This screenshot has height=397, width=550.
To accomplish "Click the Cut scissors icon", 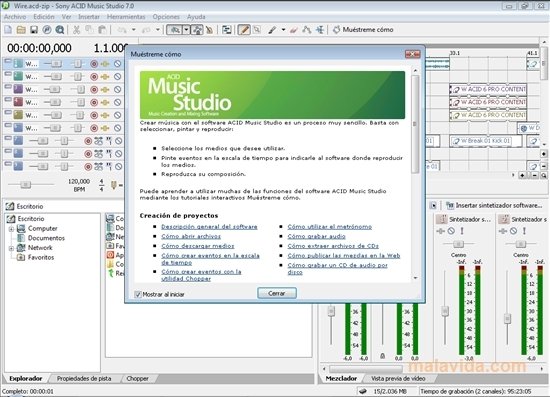I will point(76,30).
